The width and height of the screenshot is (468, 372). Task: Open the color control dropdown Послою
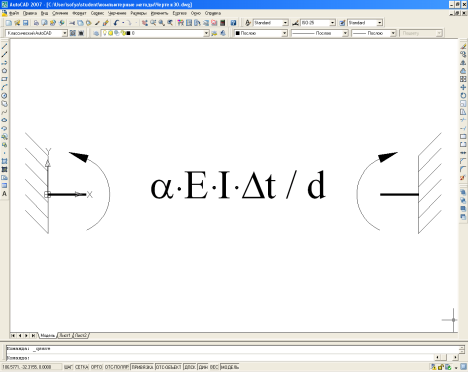(x=260, y=33)
